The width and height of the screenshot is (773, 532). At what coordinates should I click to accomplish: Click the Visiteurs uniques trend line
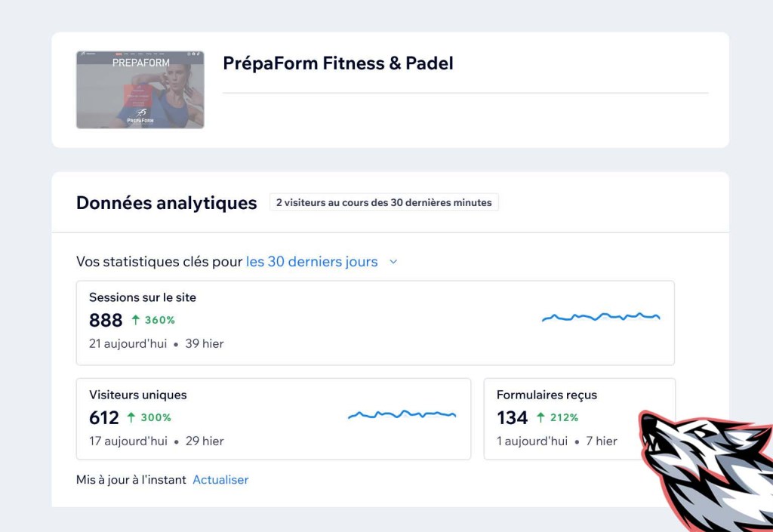click(402, 414)
